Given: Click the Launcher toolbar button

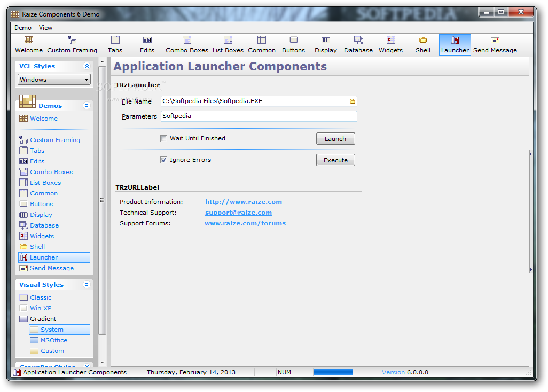Looking at the screenshot, I should (x=455, y=45).
